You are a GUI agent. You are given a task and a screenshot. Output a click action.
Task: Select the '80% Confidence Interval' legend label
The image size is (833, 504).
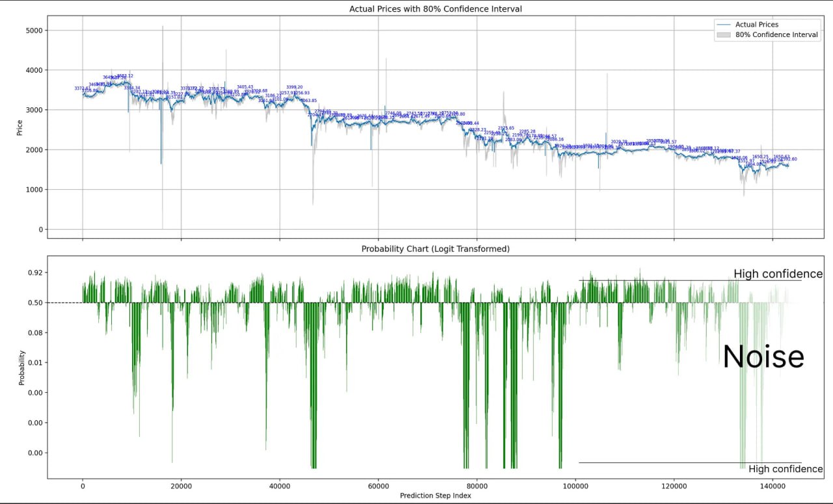(776, 35)
